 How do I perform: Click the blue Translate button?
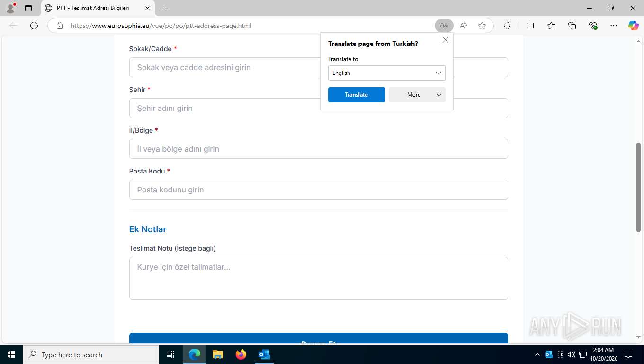357,95
